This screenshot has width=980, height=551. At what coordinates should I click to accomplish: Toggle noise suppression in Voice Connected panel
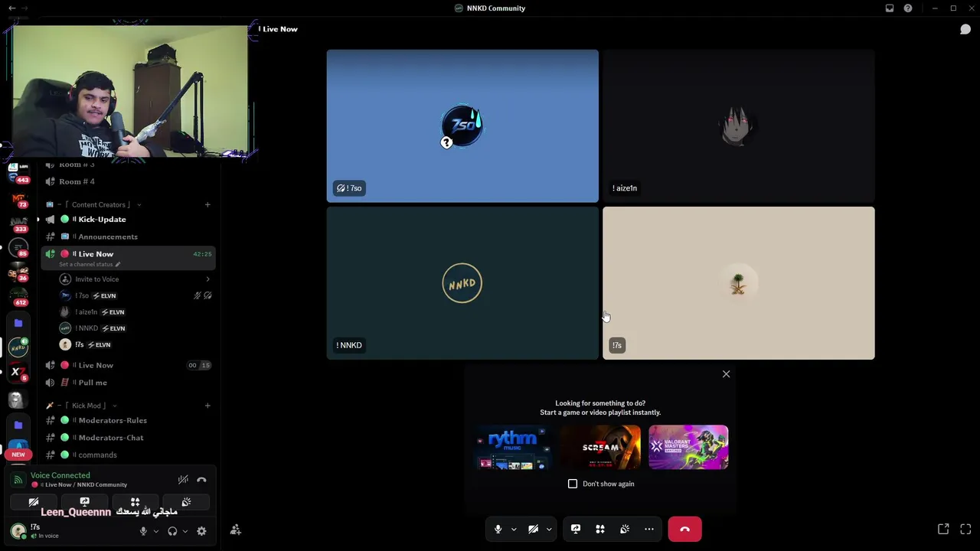tap(183, 480)
